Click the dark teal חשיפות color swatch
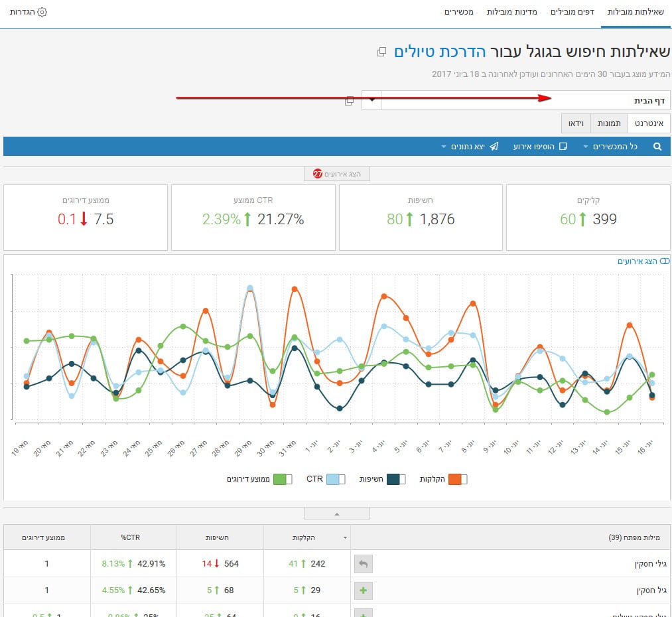This screenshot has width=672, height=617. (x=393, y=479)
